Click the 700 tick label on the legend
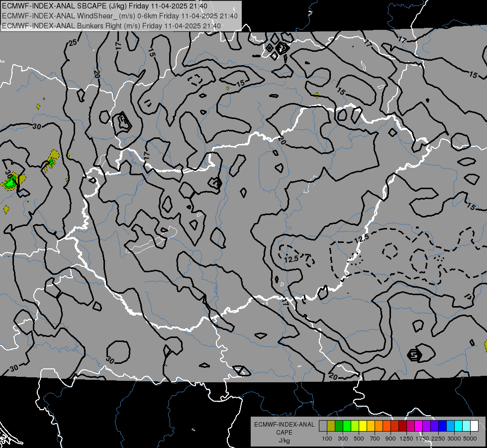 coord(375,439)
